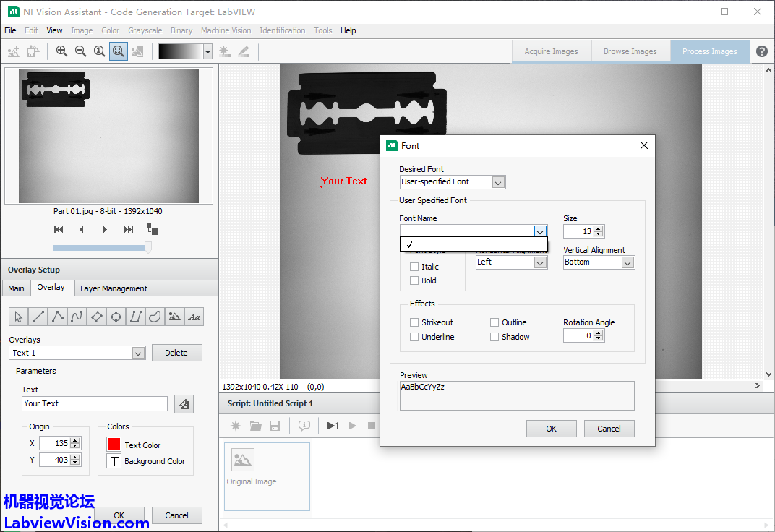Click the Your Text input field
The height and width of the screenshot is (532, 775).
coord(95,403)
